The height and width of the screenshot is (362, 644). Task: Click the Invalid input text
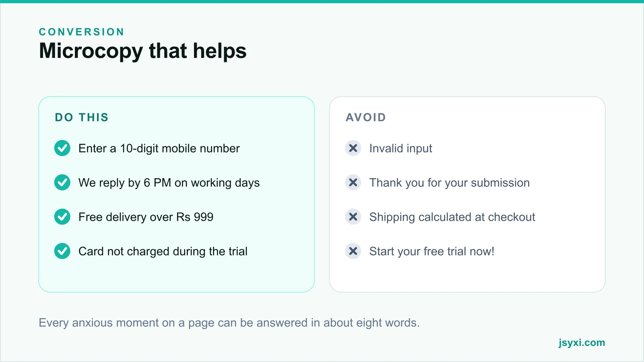pyautogui.click(x=400, y=148)
